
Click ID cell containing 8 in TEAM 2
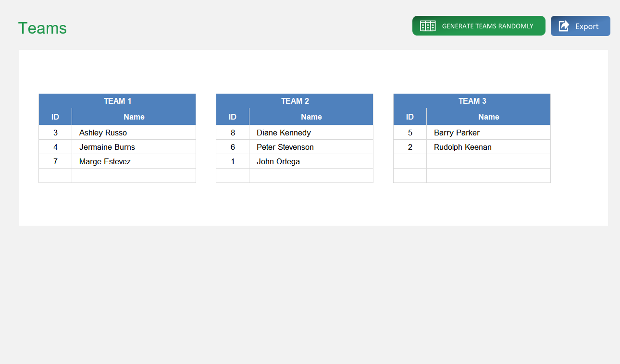coord(232,133)
